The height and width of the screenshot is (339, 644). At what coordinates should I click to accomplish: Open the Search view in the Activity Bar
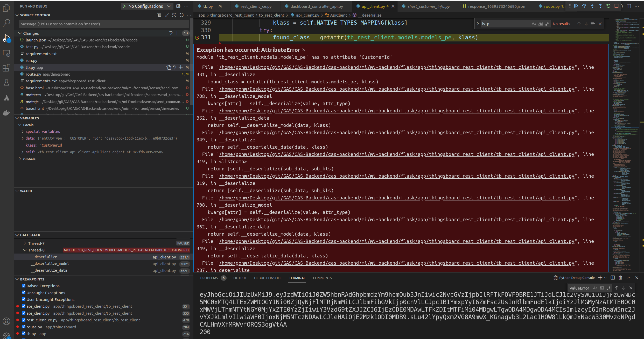pyautogui.click(x=6, y=23)
